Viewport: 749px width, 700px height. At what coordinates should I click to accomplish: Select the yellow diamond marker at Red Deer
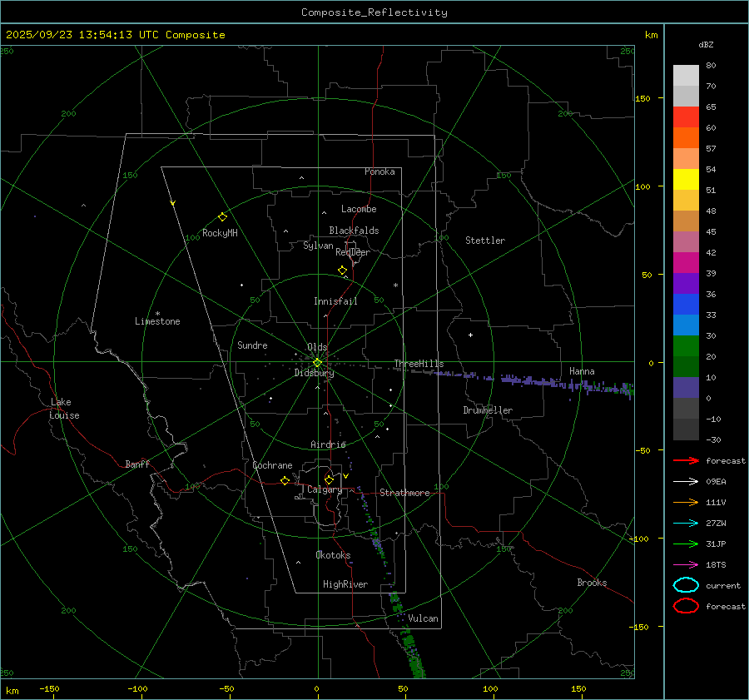click(x=342, y=271)
